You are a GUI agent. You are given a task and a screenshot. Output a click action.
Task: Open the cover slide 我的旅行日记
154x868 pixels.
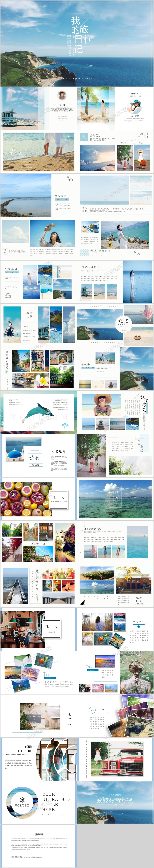pos(77,43)
